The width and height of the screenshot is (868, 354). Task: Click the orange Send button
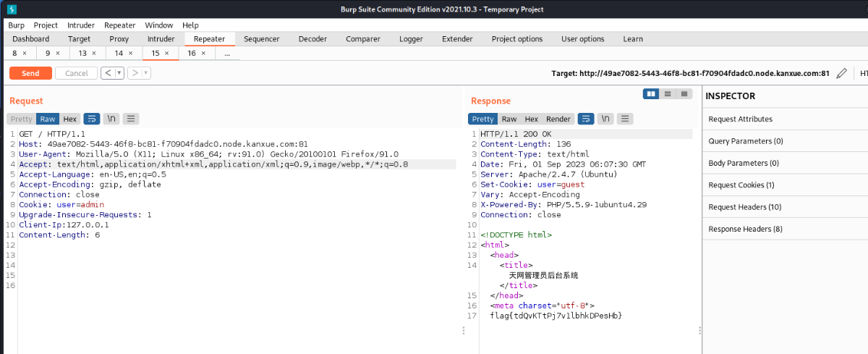point(30,73)
